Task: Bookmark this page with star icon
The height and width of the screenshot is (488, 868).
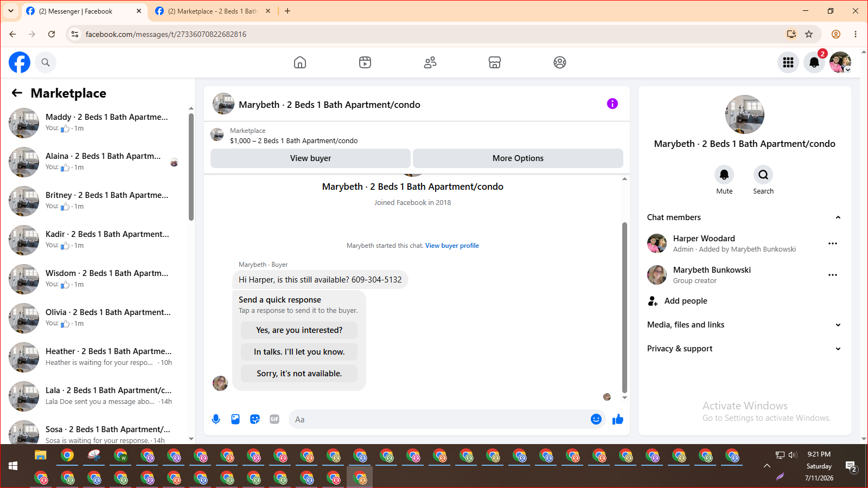Action: pos(809,34)
